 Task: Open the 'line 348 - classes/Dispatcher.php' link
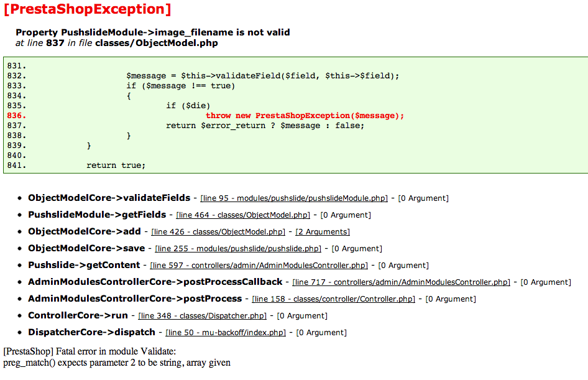coord(203,316)
